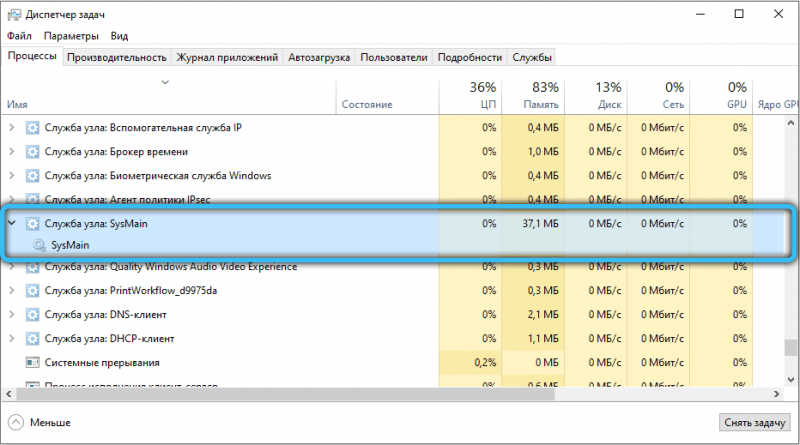The height and width of the screenshot is (445, 800).
Task: Select the SysMain child service entry
Action: tap(70, 245)
